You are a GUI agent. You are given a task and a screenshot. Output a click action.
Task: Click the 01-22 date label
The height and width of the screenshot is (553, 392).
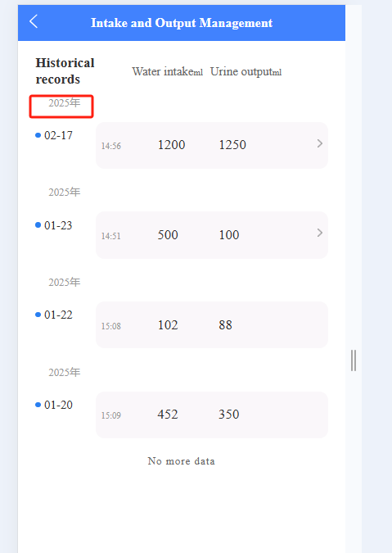tap(58, 315)
